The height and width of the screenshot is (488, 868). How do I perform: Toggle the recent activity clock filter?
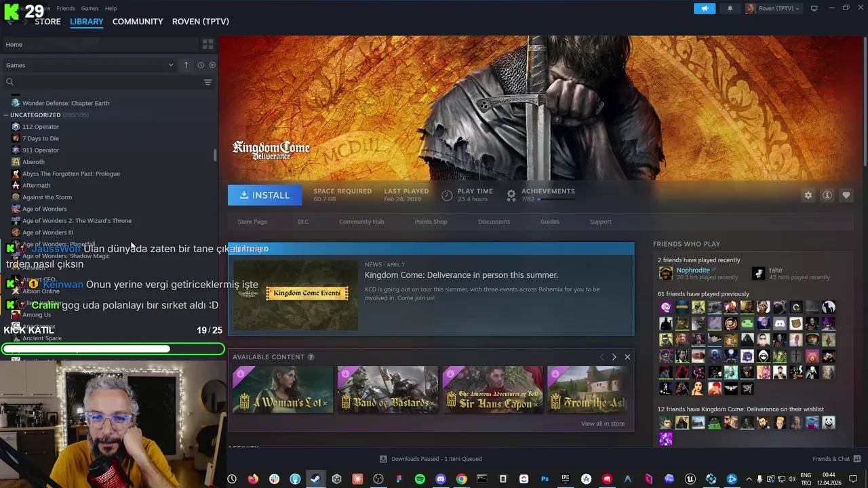pos(201,65)
